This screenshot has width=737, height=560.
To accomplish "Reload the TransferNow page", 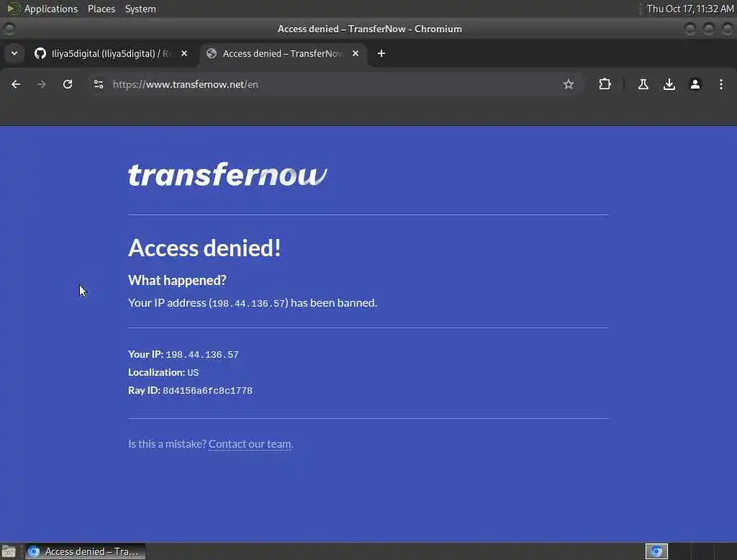I will pos(68,84).
